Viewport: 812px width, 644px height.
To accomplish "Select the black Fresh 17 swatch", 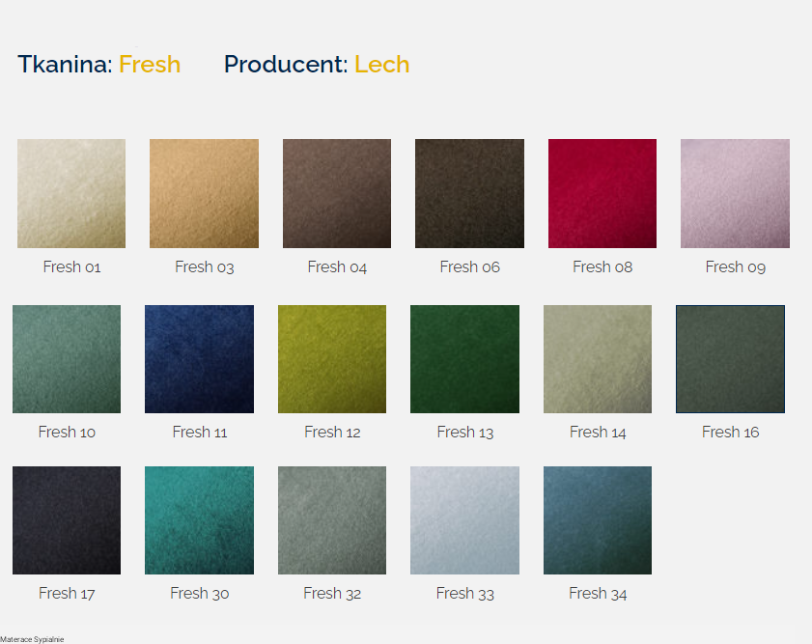I will pos(67,520).
